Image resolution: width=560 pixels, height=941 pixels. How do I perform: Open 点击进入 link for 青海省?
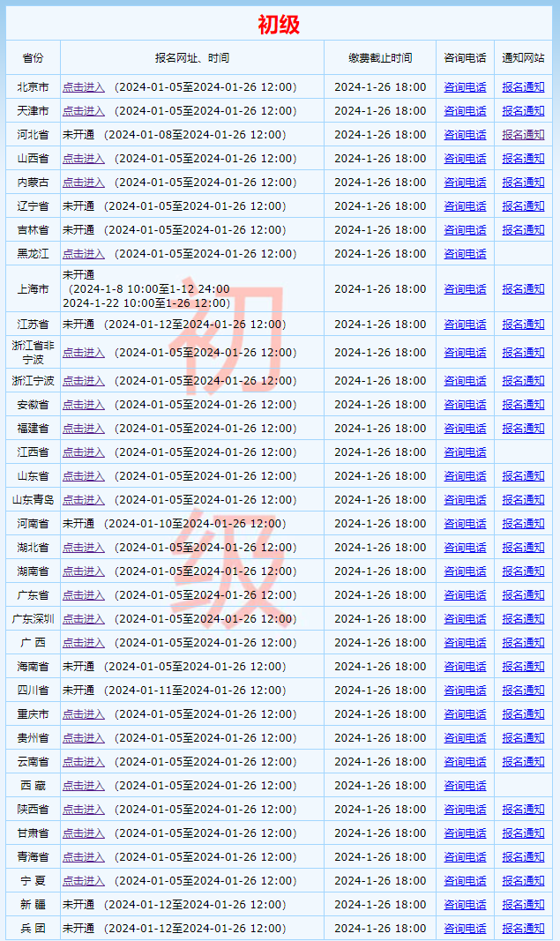tap(84, 857)
